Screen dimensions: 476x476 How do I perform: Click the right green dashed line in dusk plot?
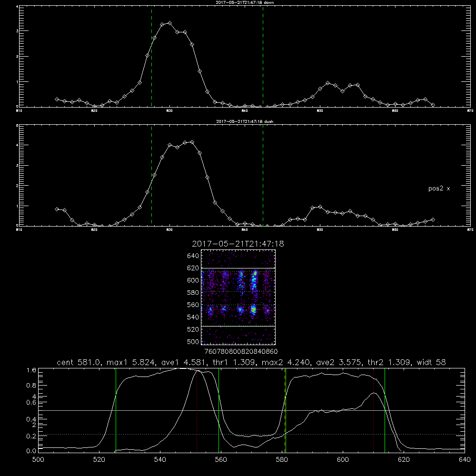click(263, 176)
